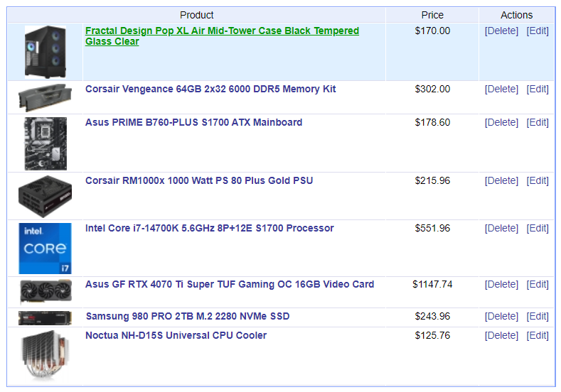Click the Actions column header
The width and height of the screenshot is (561, 392).
[516, 15]
